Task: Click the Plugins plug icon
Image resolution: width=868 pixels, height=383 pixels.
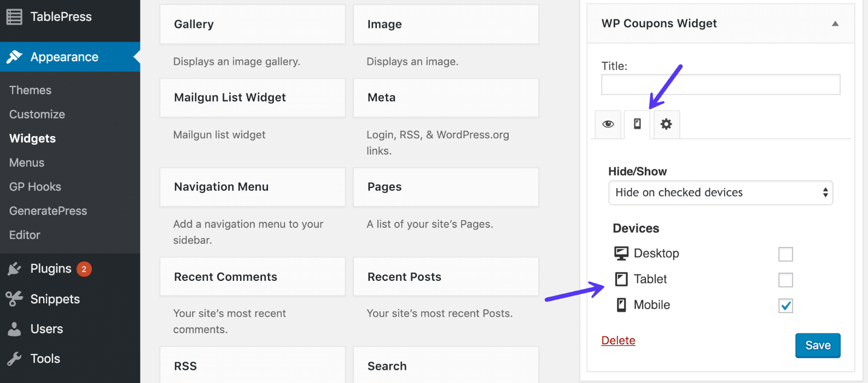Action: coord(14,269)
